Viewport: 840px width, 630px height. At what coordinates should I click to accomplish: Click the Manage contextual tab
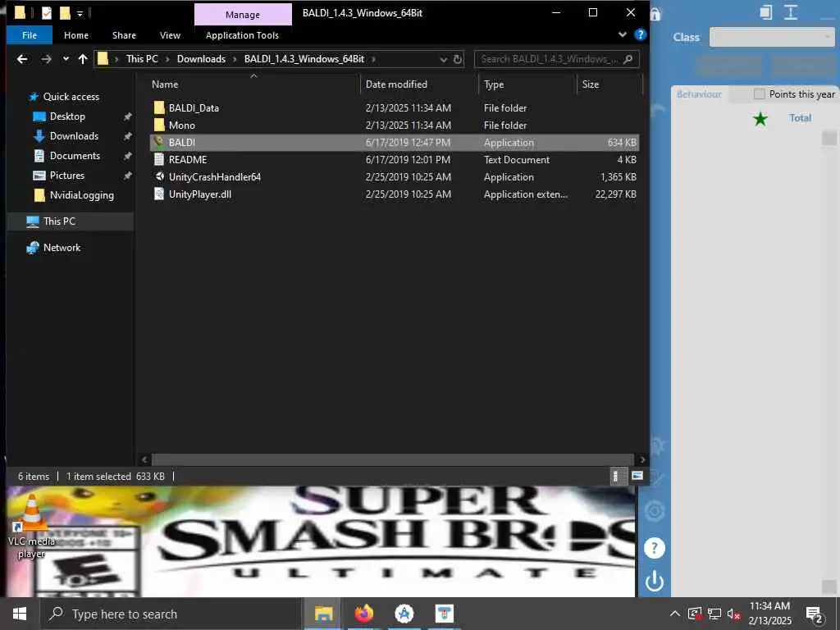click(243, 15)
